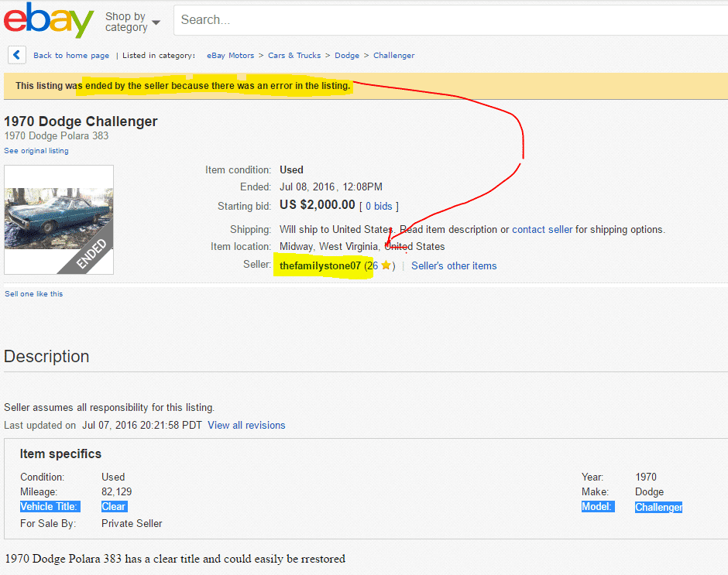Click the back arrow icon button
This screenshot has height=575, width=728.
(x=17, y=55)
